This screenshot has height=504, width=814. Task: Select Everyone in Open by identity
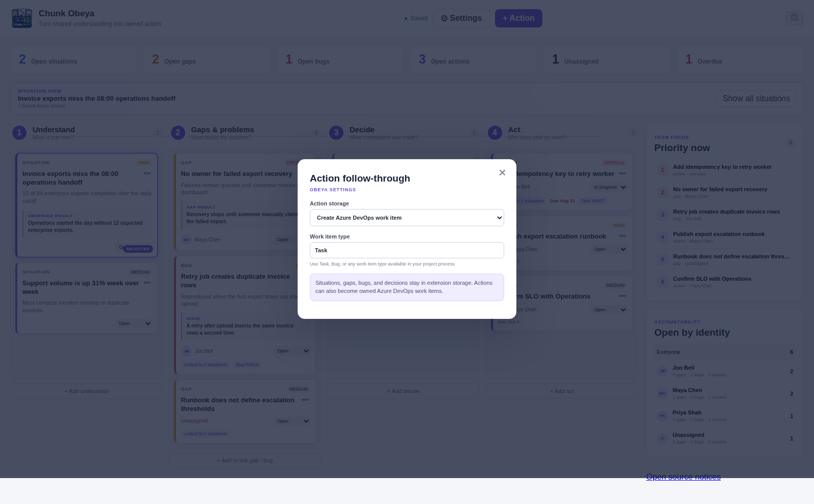click(725, 352)
